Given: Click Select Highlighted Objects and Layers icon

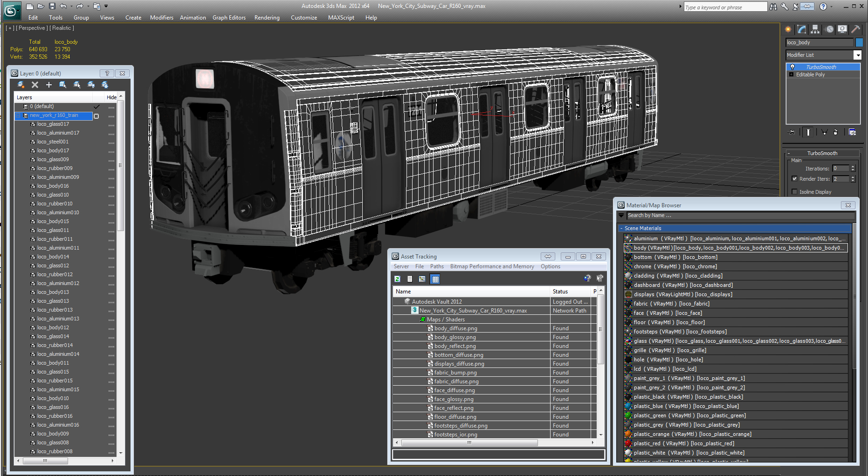Looking at the screenshot, I should click(x=63, y=85).
